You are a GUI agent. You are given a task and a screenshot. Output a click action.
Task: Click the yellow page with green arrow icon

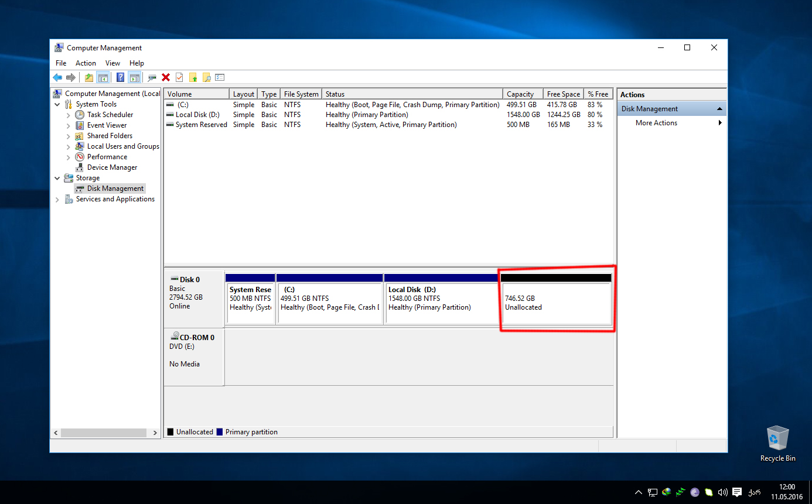tap(193, 77)
